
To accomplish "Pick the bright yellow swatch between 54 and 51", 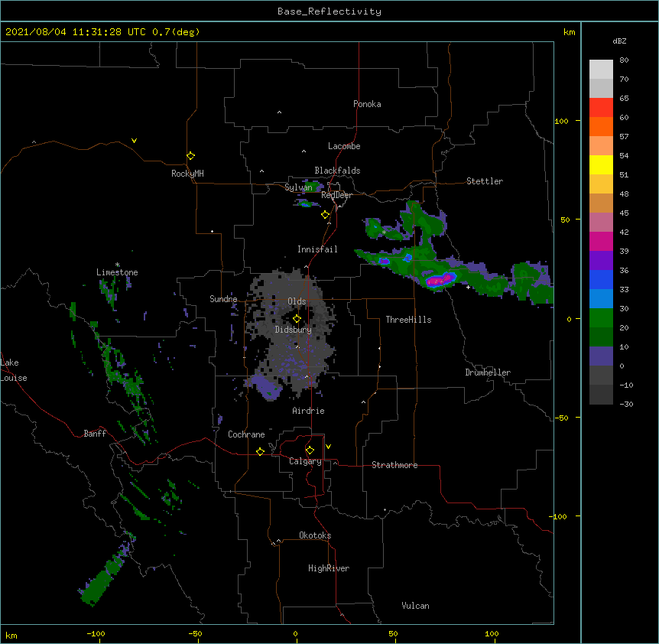I will coord(601,164).
